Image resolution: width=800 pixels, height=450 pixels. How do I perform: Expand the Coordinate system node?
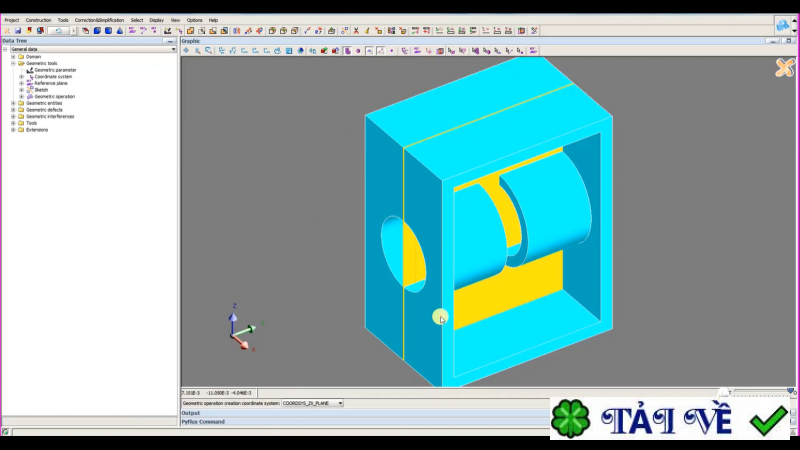(21, 77)
